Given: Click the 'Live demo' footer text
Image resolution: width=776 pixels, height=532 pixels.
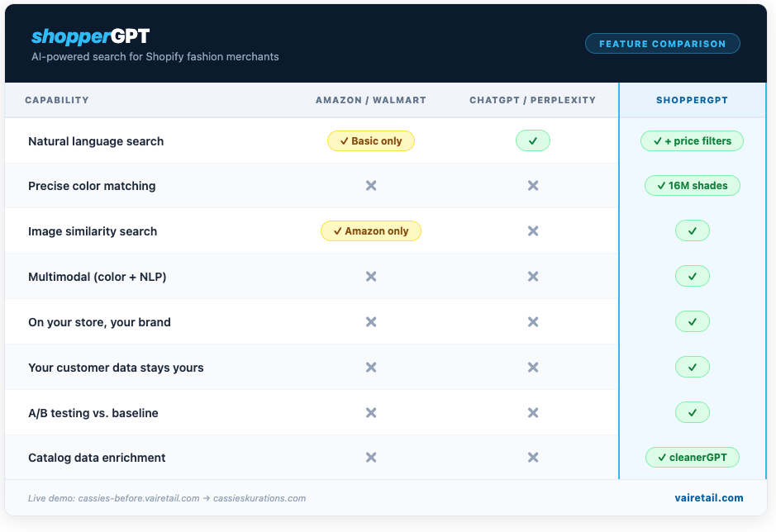Looking at the screenshot, I should point(167,498).
